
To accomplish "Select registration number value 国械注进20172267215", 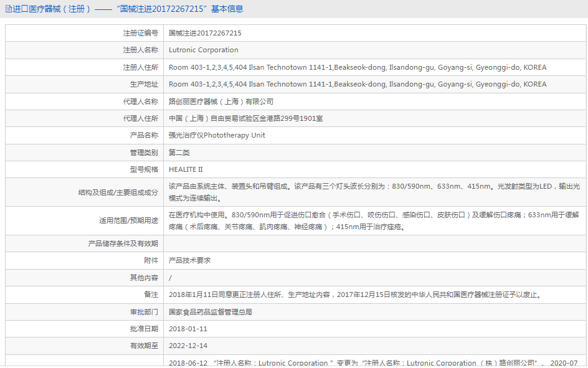I will [x=205, y=33].
